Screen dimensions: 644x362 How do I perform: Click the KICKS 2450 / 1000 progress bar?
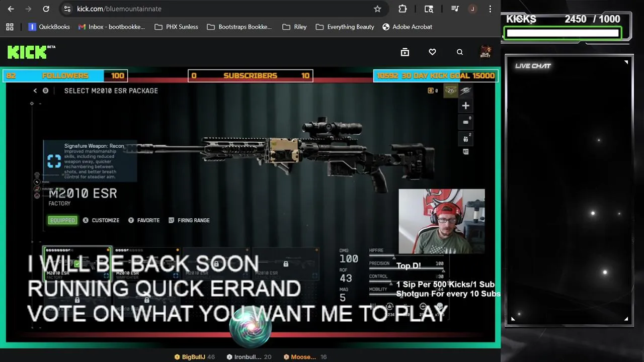(562, 33)
